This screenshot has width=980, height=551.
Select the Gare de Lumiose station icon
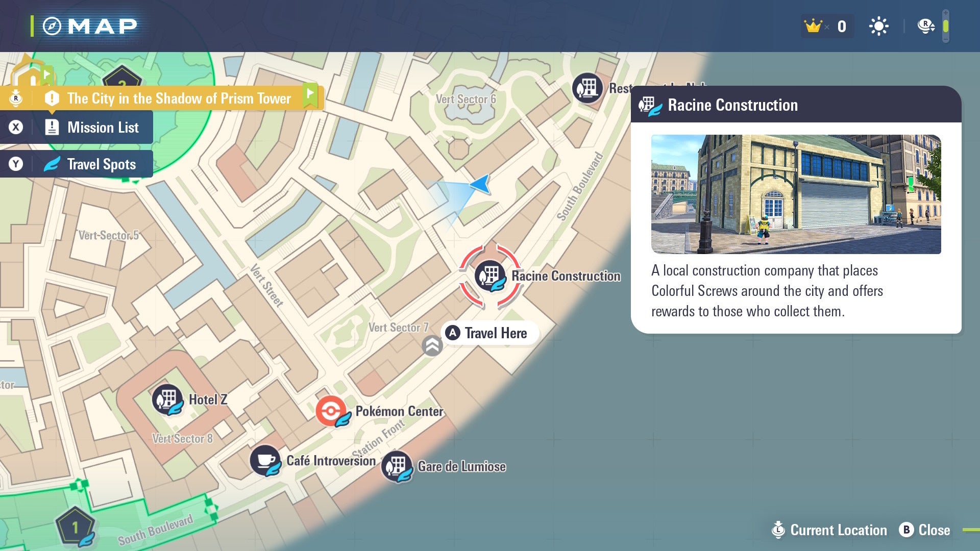[x=397, y=465]
